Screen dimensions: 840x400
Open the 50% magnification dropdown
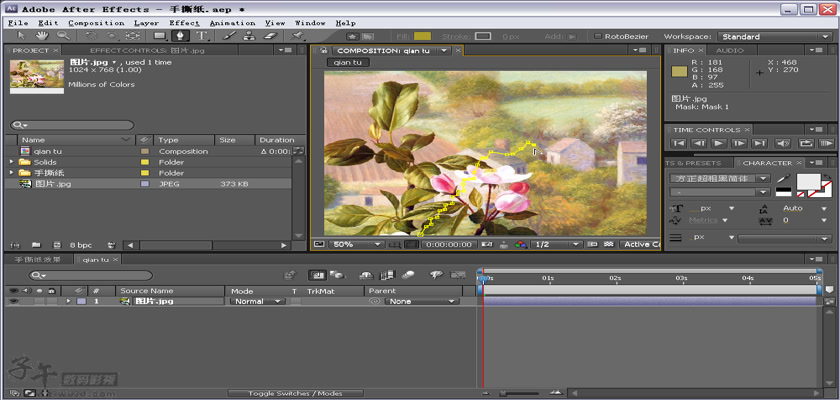pyautogui.click(x=356, y=245)
